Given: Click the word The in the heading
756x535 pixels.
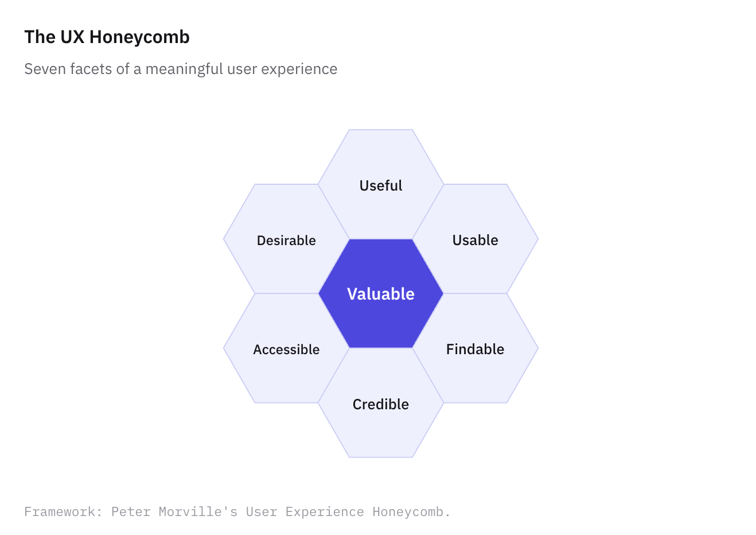Looking at the screenshot, I should tap(40, 37).
